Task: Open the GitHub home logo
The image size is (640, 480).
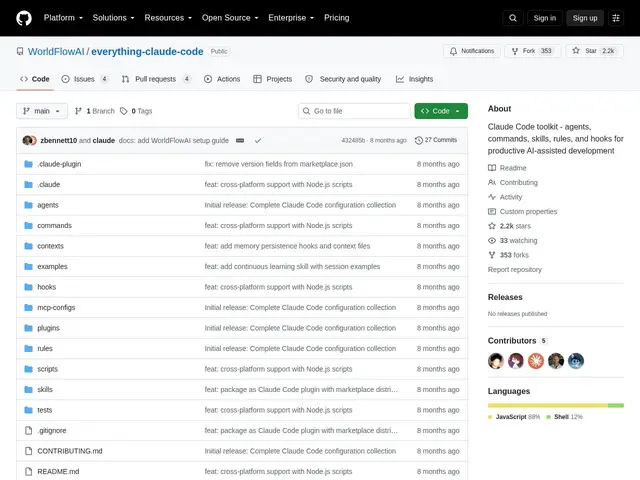Action: (x=24, y=18)
